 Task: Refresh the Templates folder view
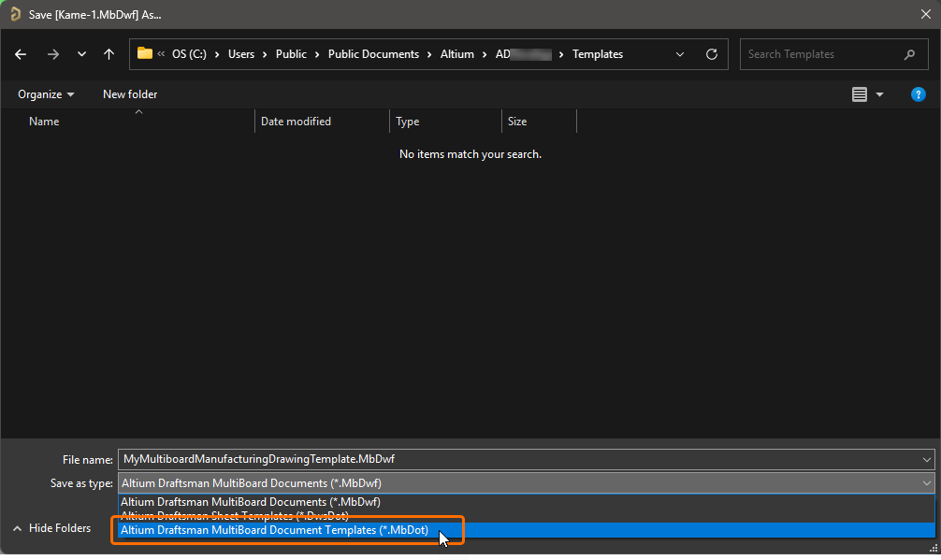click(712, 54)
